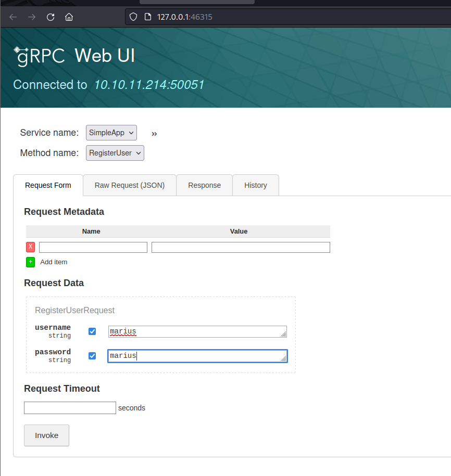Click the metadata Value input field
This screenshot has width=451, height=476.
coord(241,248)
